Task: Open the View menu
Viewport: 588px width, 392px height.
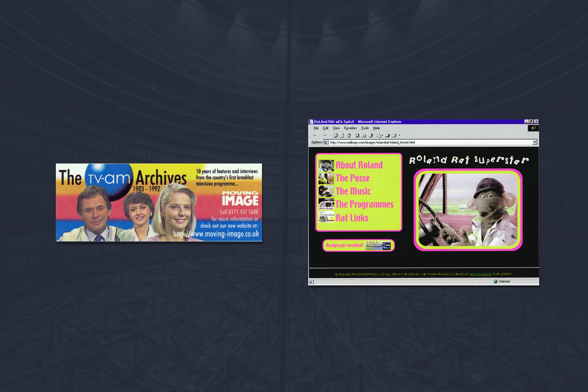Action: [x=336, y=128]
